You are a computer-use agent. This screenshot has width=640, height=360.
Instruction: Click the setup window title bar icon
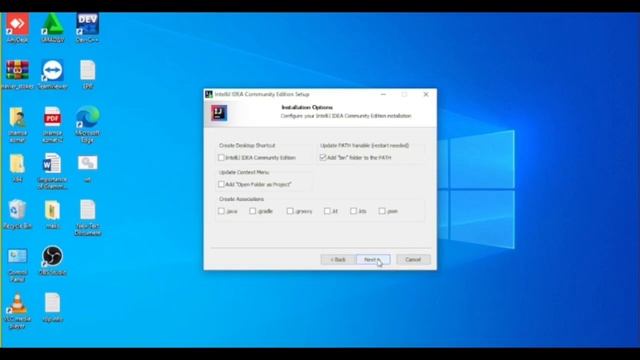click(x=209, y=94)
